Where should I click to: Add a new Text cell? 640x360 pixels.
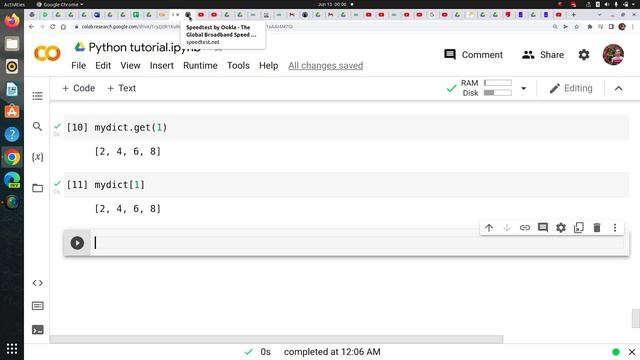pyautogui.click(x=121, y=88)
